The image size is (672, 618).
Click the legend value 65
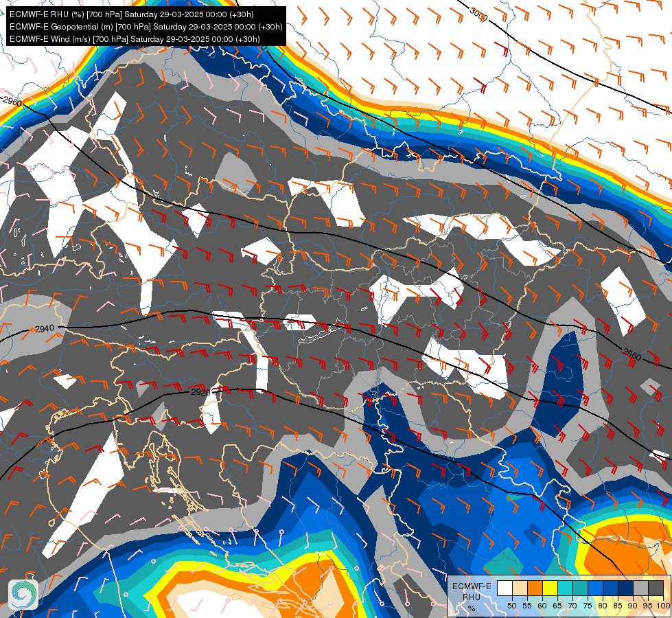point(557,606)
